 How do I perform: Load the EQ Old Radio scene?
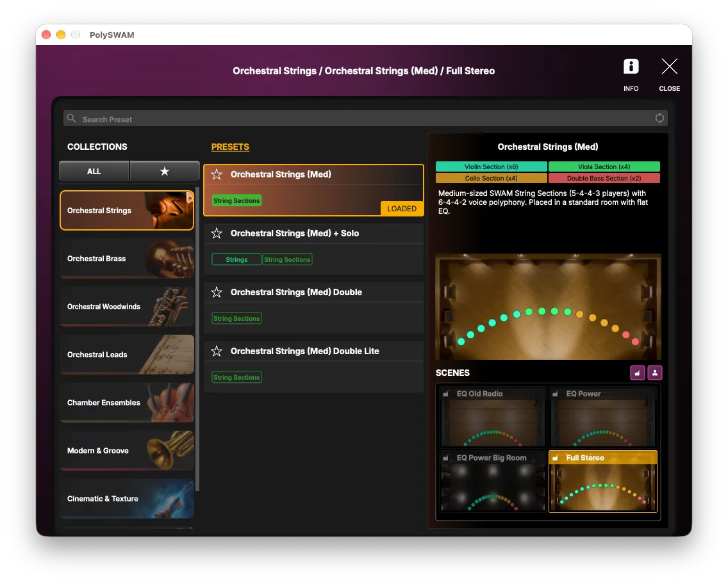[x=493, y=417]
